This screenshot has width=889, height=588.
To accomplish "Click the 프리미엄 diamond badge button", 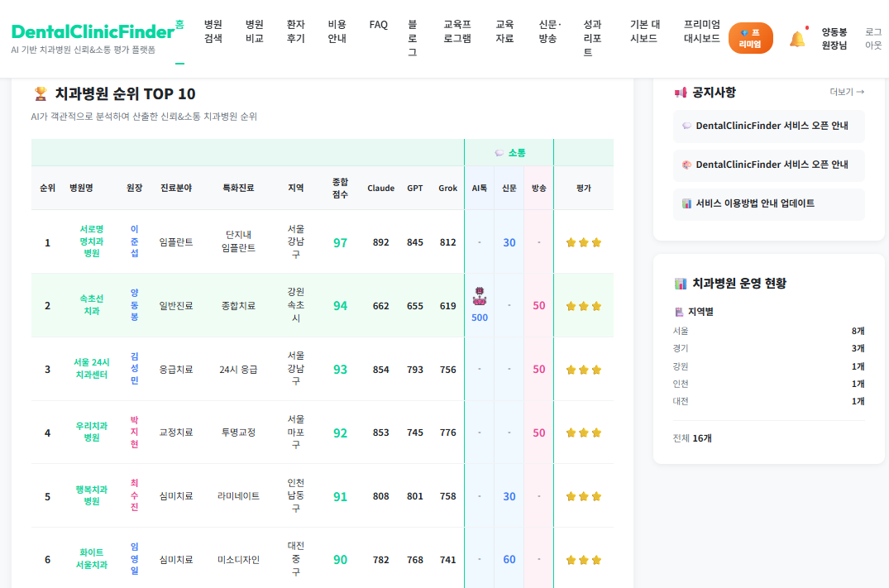I will coord(749,37).
